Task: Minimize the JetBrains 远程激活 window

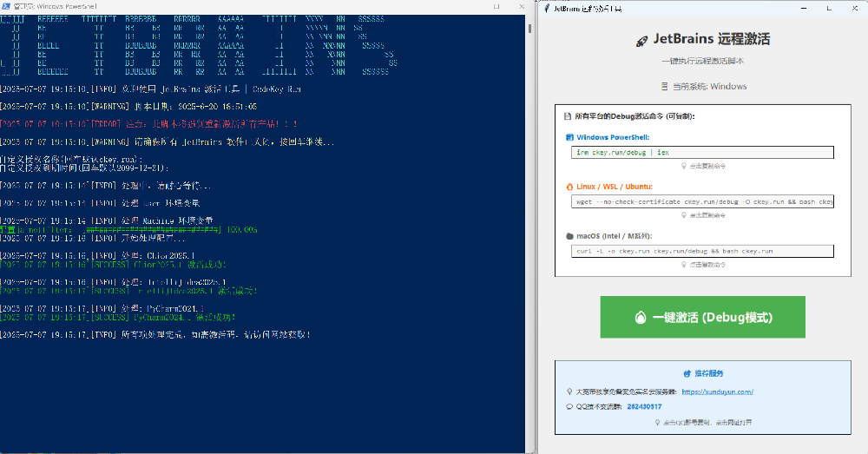Action: [x=804, y=9]
